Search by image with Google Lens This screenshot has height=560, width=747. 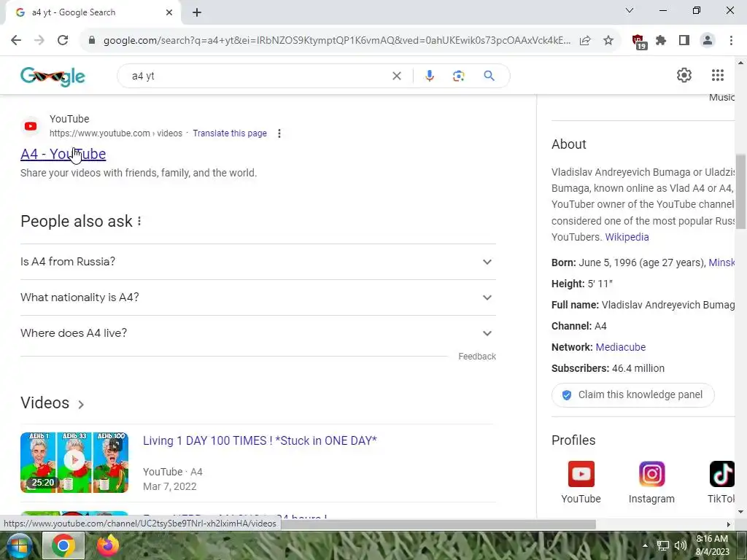tap(458, 76)
